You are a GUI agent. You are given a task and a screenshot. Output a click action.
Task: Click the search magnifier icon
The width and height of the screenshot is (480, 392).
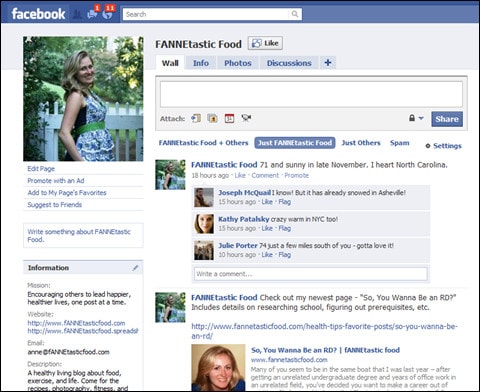pyautogui.click(x=295, y=14)
